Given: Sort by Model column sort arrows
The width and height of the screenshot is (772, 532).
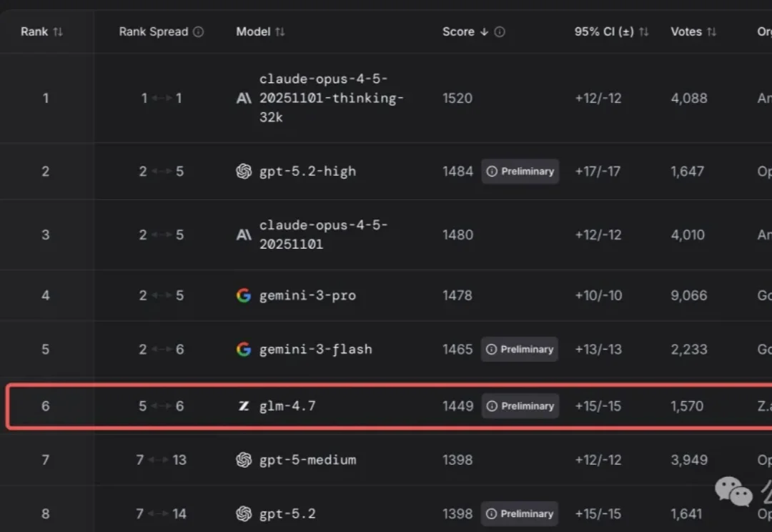Looking at the screenshot, I should tap(280, 31).
